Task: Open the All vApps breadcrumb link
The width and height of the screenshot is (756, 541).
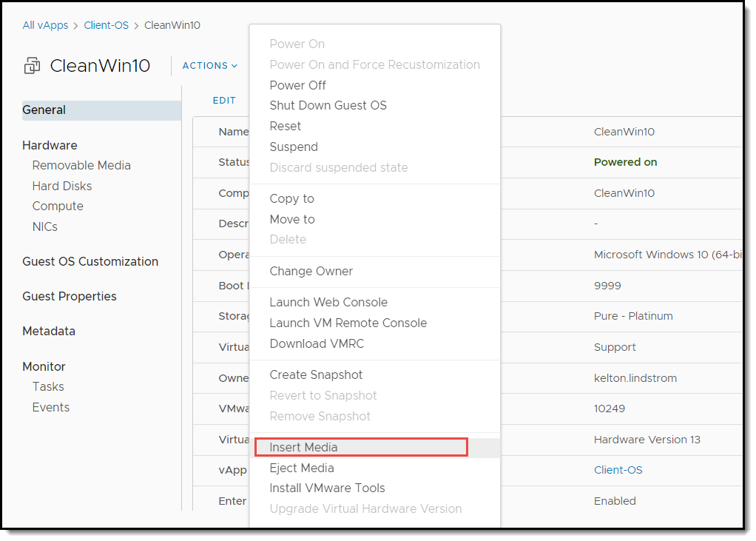Action: 44,25
